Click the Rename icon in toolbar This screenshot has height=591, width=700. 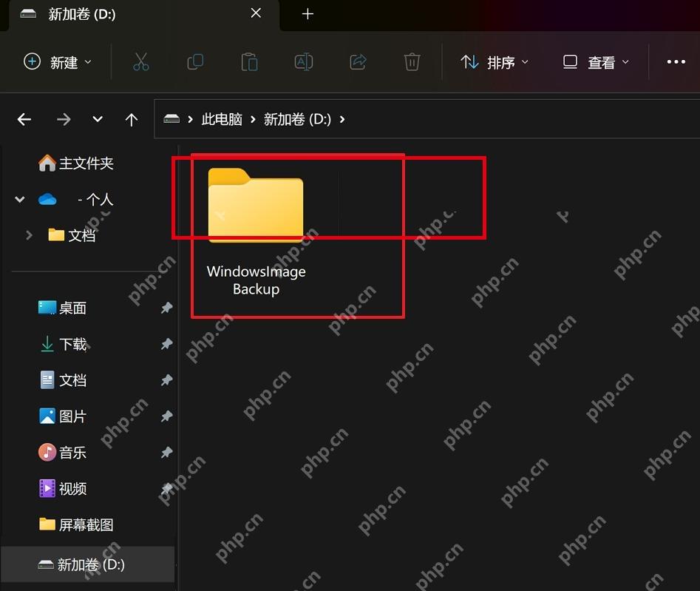click(x=304, y=61)
